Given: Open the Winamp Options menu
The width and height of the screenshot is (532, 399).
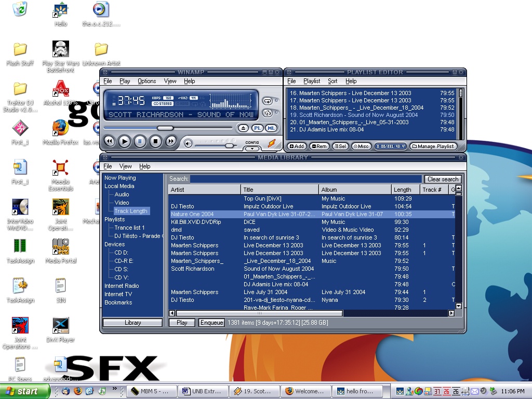Looking at the screenshot, I should click(x=147, y=81).
